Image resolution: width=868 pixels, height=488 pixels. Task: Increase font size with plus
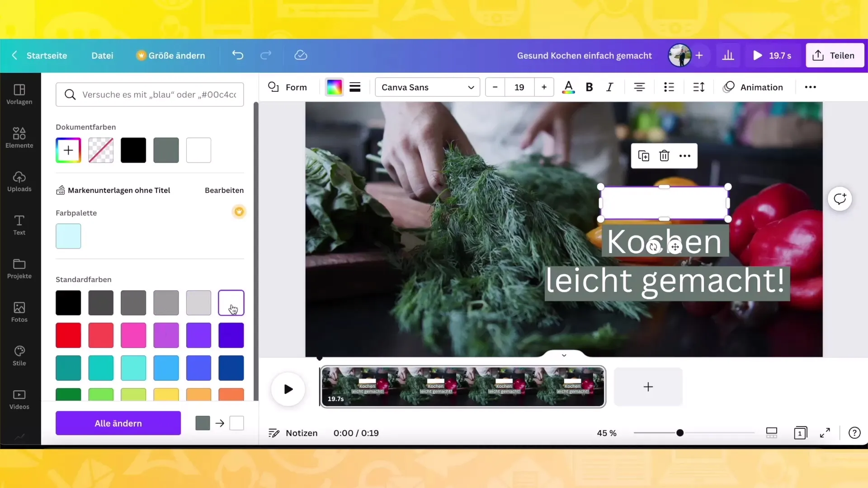[544, 87]
